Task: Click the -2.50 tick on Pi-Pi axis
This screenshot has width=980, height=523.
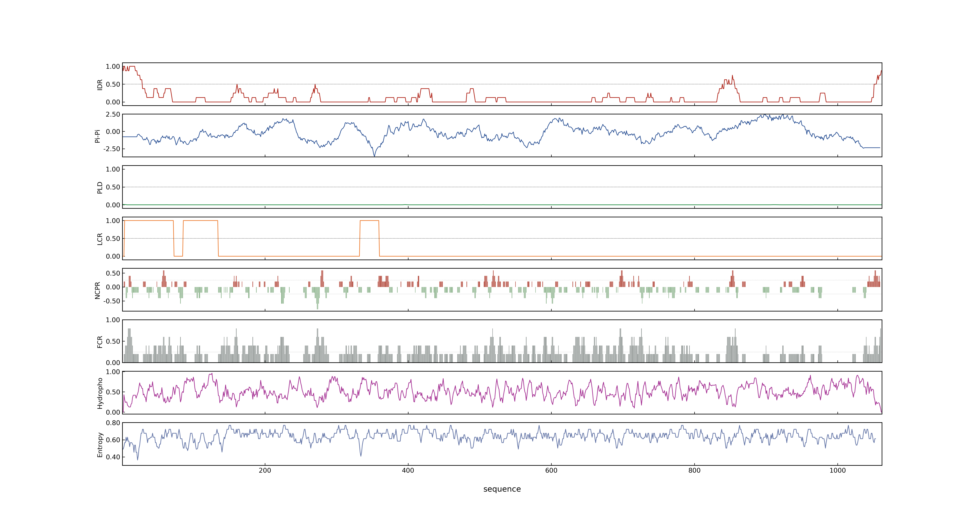Action: pos(111,149)
